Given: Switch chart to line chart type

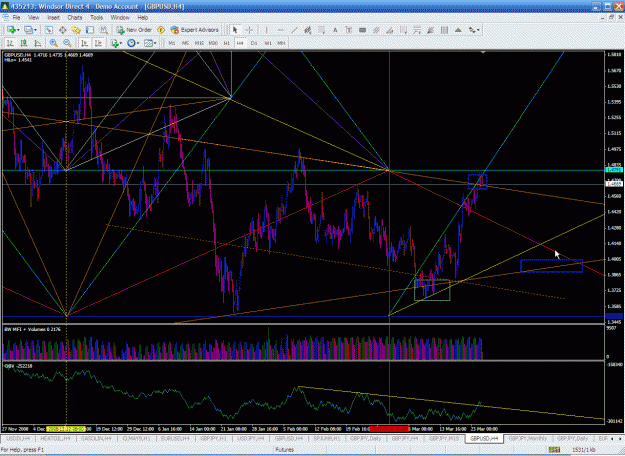Looking at the screenshot, I should (x=38, y=43).
